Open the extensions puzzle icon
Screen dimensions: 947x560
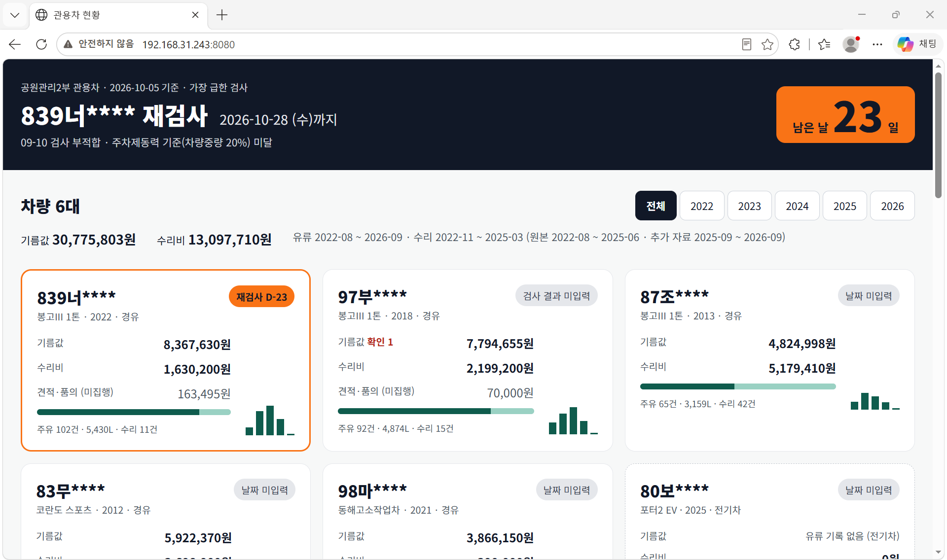(795, 44)
